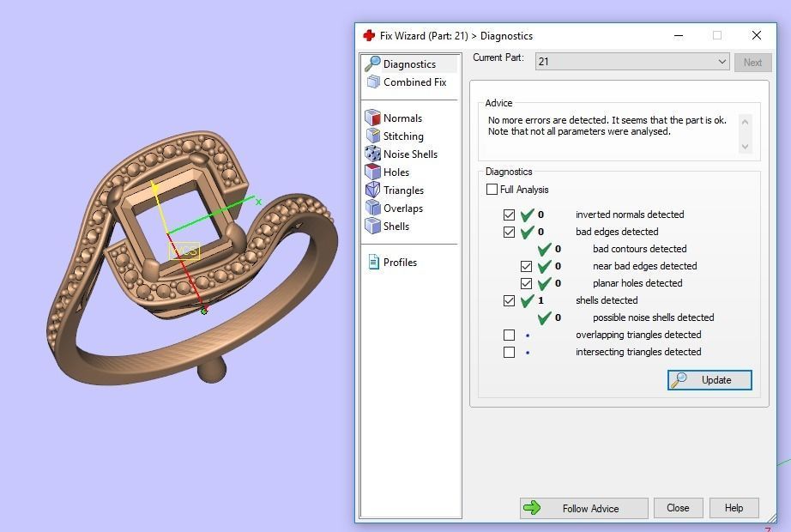Click the greyed Next button
The width and height of the screenshot is (791, 532).
752,62
